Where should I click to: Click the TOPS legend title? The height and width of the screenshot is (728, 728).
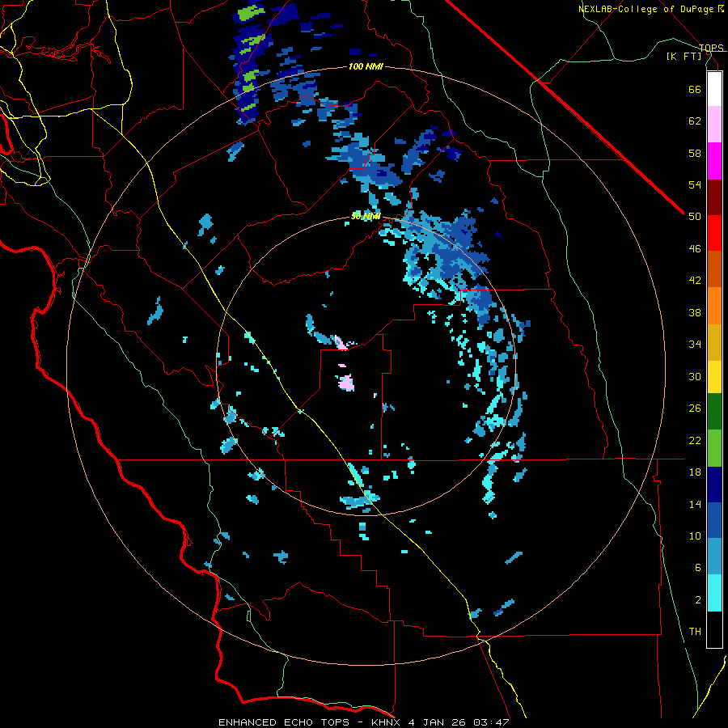coord(711,48)
